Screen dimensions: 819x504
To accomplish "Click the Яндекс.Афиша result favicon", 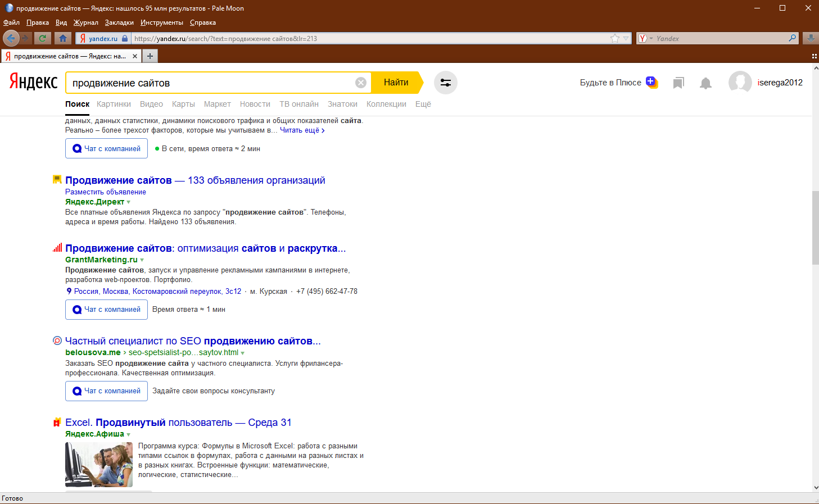I will [57, 423].
